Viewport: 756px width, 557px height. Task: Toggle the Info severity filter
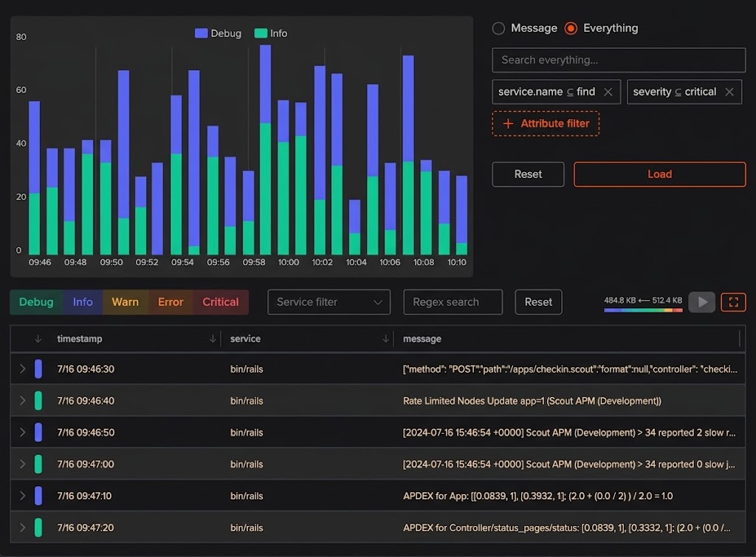click(83, 302)
